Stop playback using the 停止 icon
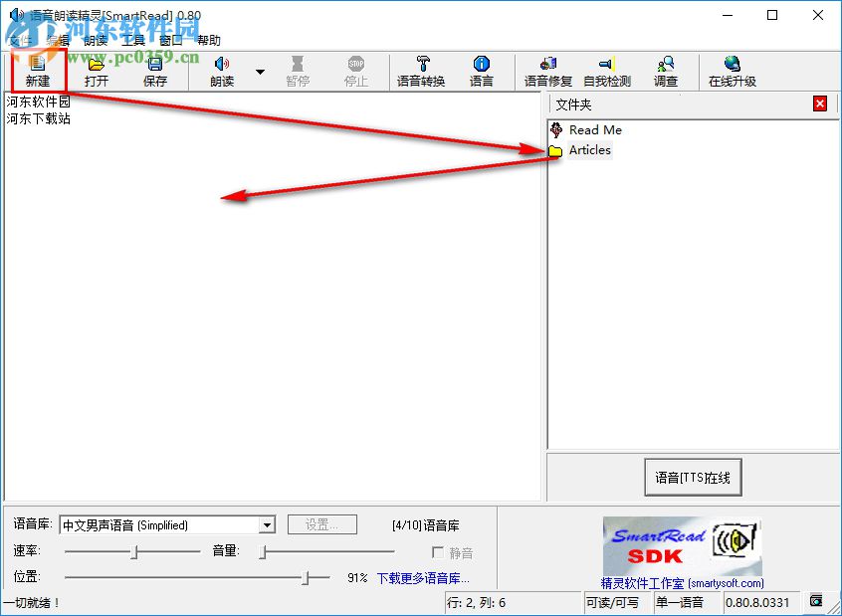This screenshot has height=616, width=842. 355,72
